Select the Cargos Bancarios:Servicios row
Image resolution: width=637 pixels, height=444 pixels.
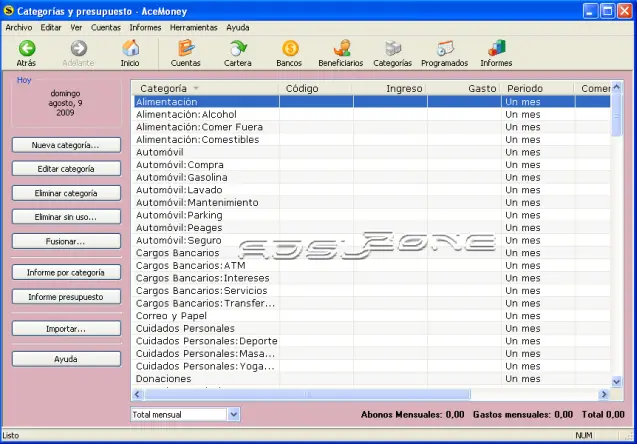click(372, 291)
